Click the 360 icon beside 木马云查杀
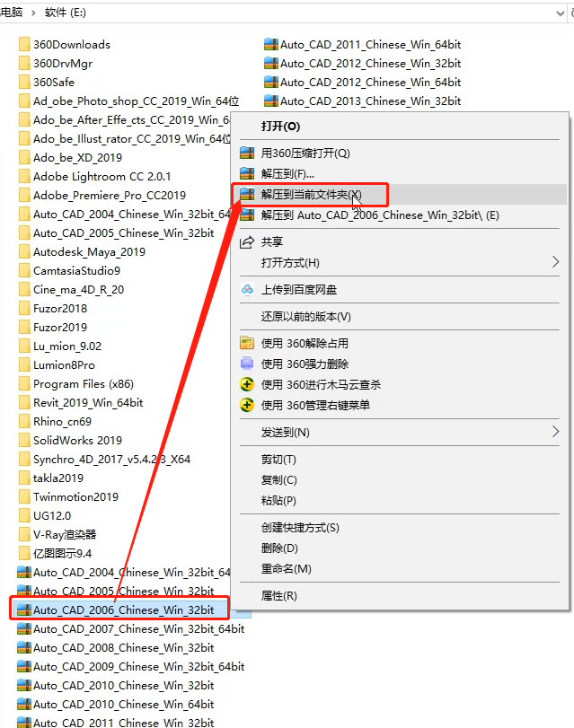Image resolution: width=574 pixels, height=728 pixels. pos(247,384)
